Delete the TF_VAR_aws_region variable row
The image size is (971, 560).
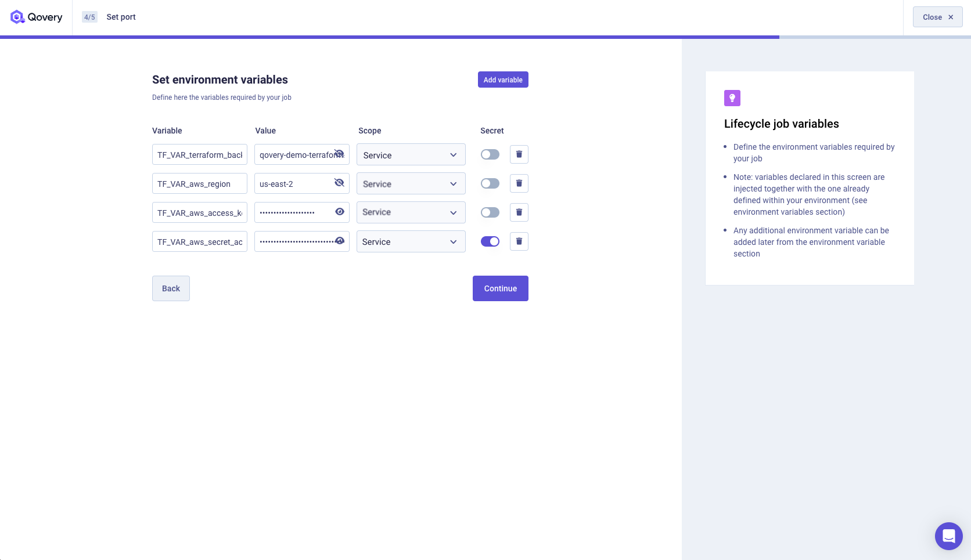point(519,183)
